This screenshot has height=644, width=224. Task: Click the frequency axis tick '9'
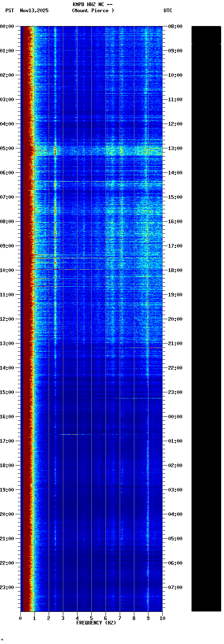coord(148,618)
